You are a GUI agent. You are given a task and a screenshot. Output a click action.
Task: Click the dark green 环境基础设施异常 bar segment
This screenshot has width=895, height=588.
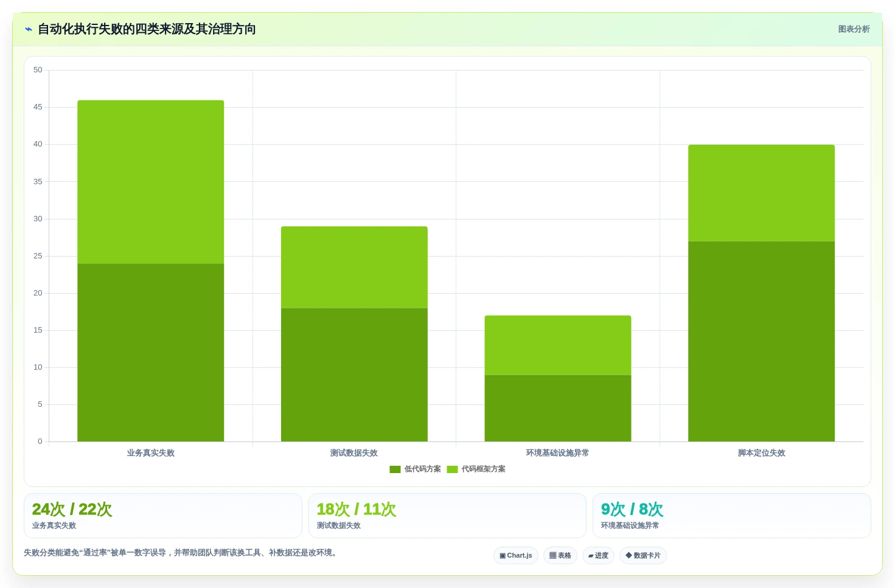(558, 408)
